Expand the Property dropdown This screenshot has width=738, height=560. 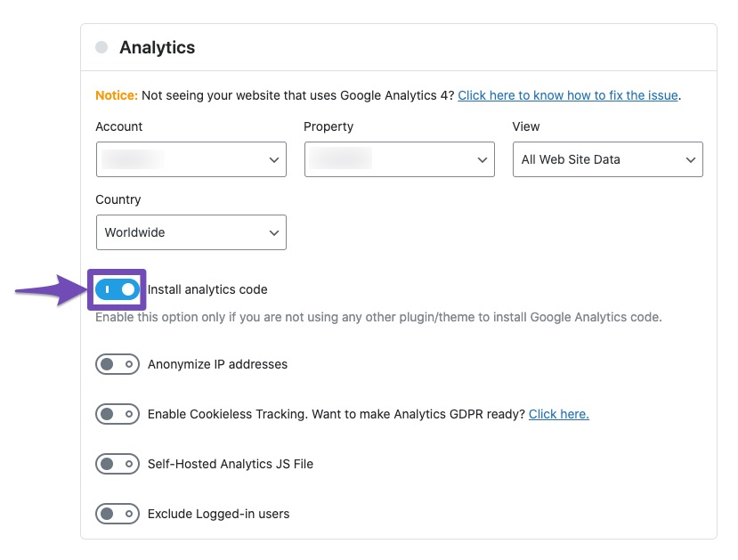[x=399, y=159]
